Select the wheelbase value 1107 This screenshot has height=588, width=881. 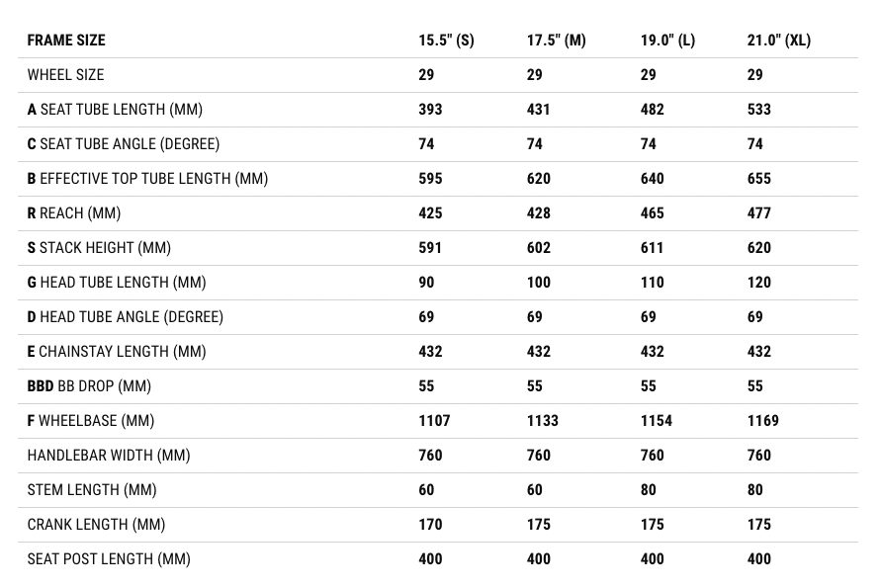[x=434, y=421]
